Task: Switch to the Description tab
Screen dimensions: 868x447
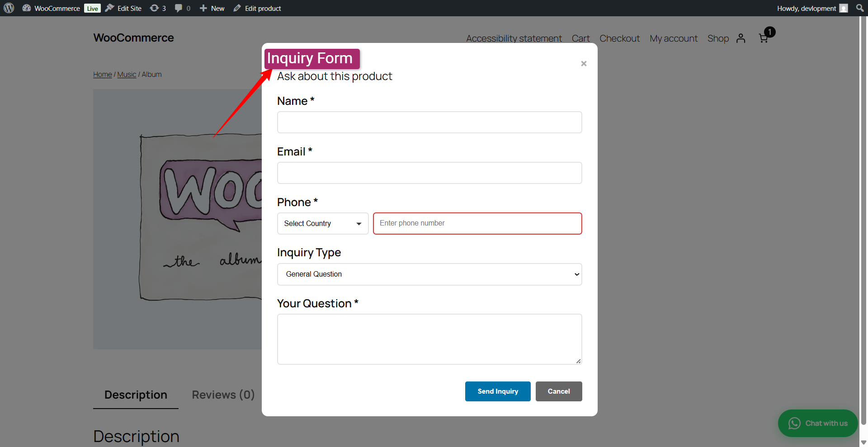Action: (136, 395)
